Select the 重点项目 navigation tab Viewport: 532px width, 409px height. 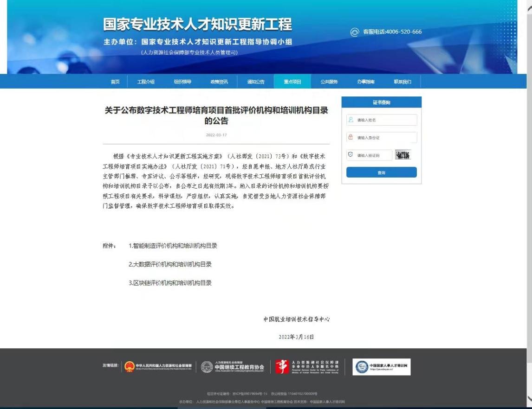pyautogui.click(x=292, y=82)
